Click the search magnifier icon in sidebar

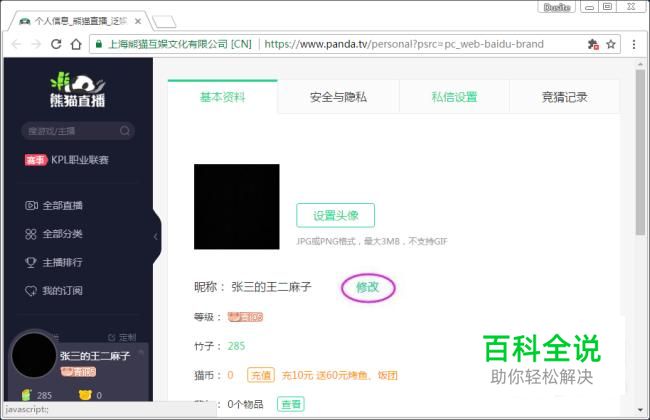(124, 131)
